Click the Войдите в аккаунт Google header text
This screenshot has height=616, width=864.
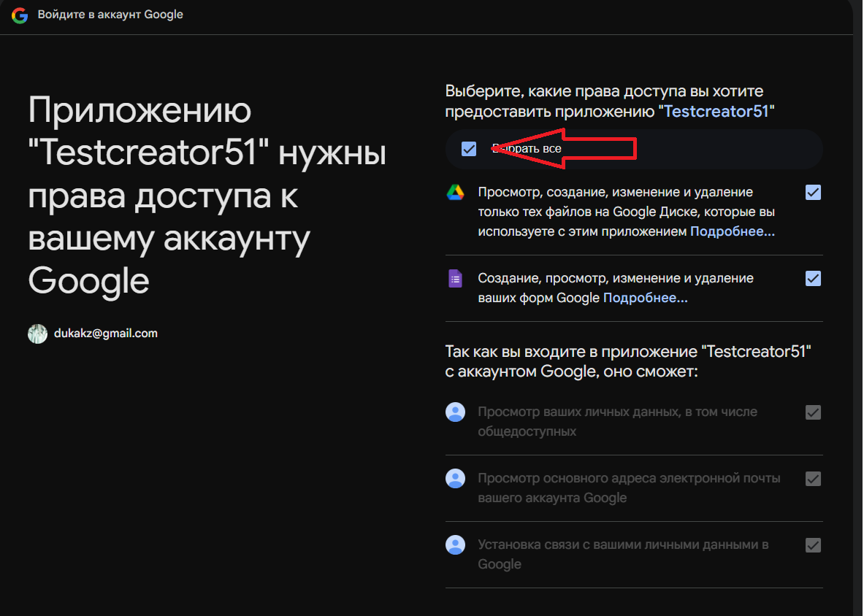click(x=110, y=15)
